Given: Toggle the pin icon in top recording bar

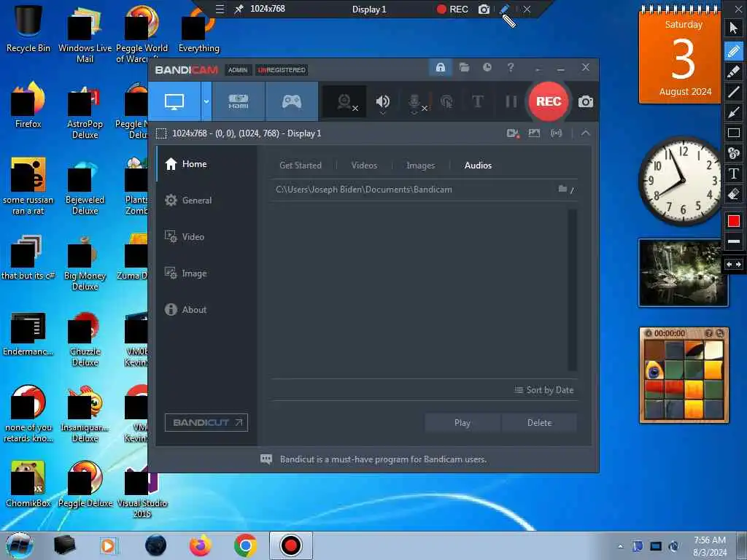Looking at the screenshot, I should [x=239, y=9].
